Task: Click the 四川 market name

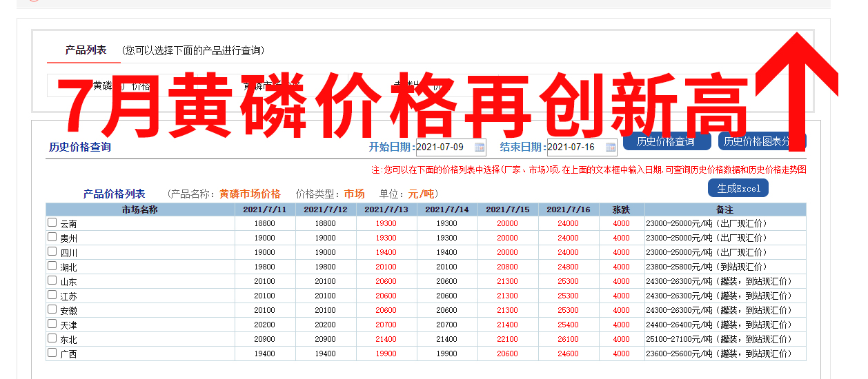Action: click(68, 253)
